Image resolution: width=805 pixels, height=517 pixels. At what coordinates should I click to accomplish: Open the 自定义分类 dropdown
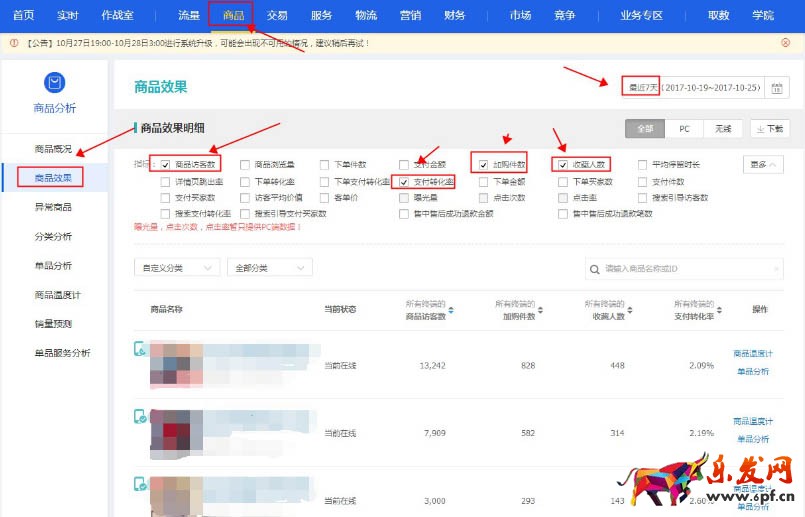click(x=176, y=268)
